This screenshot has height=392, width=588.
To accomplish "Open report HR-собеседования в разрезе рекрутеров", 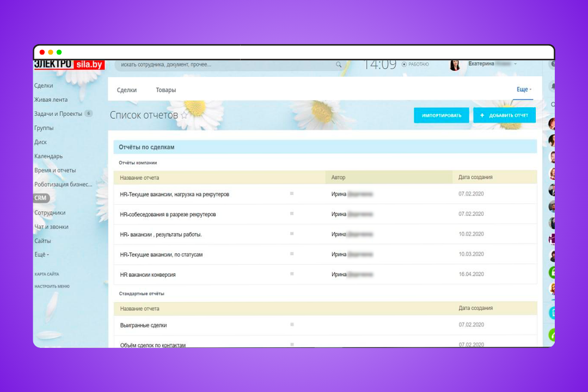I will coord(168,215).
